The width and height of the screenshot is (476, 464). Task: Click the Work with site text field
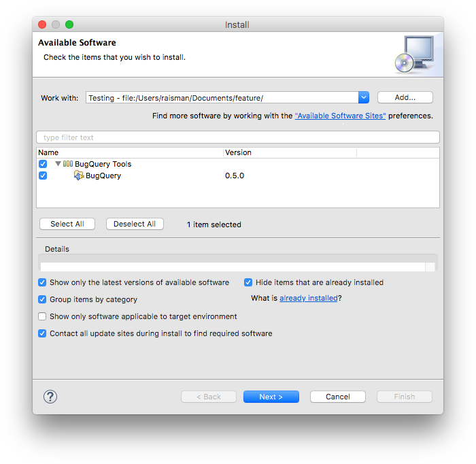click(x=222, y=97)
